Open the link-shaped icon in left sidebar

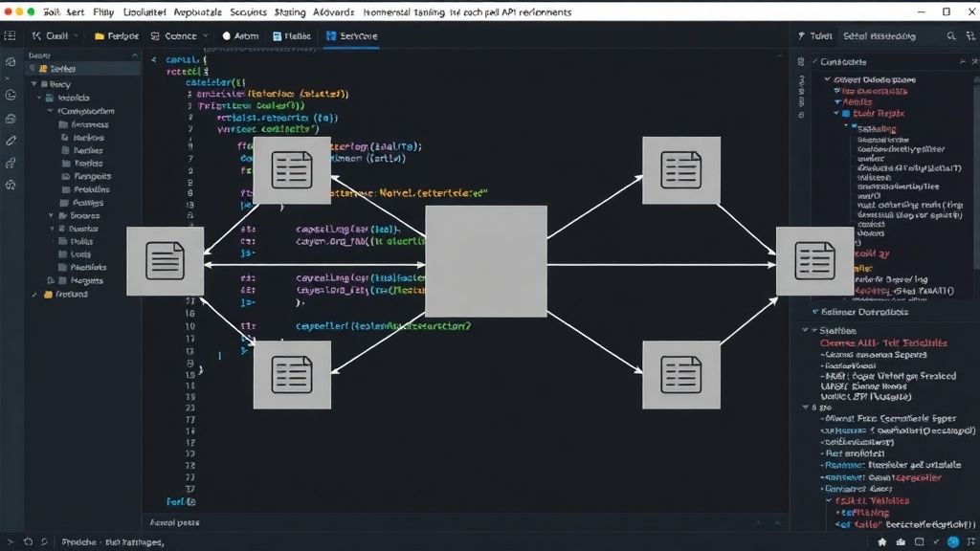click(x=11, y=163)
